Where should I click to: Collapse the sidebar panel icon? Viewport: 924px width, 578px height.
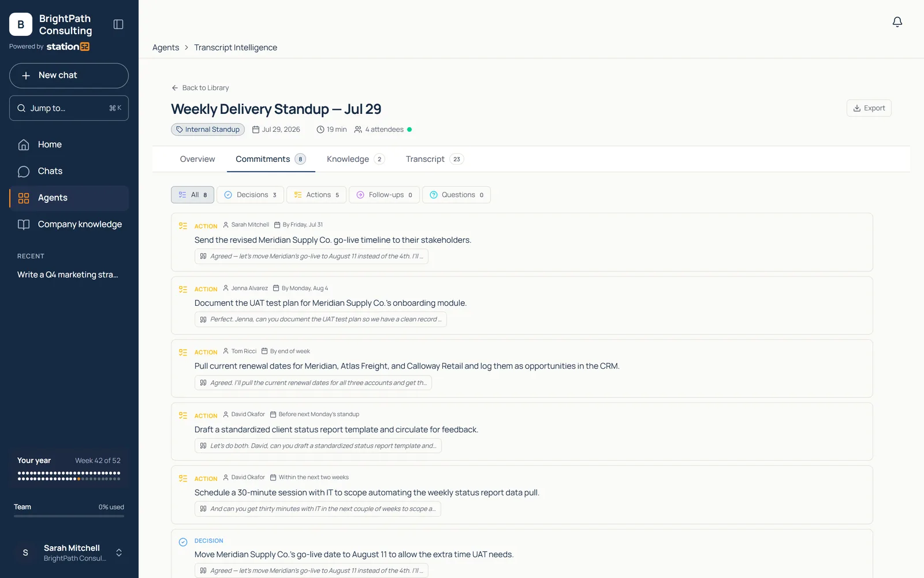pyautogui.click(x=118, y=24)
